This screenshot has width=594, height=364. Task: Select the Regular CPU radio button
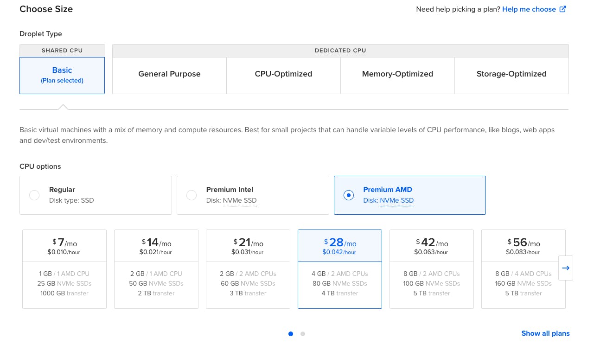pyautogui.click(x=34, y=195)
